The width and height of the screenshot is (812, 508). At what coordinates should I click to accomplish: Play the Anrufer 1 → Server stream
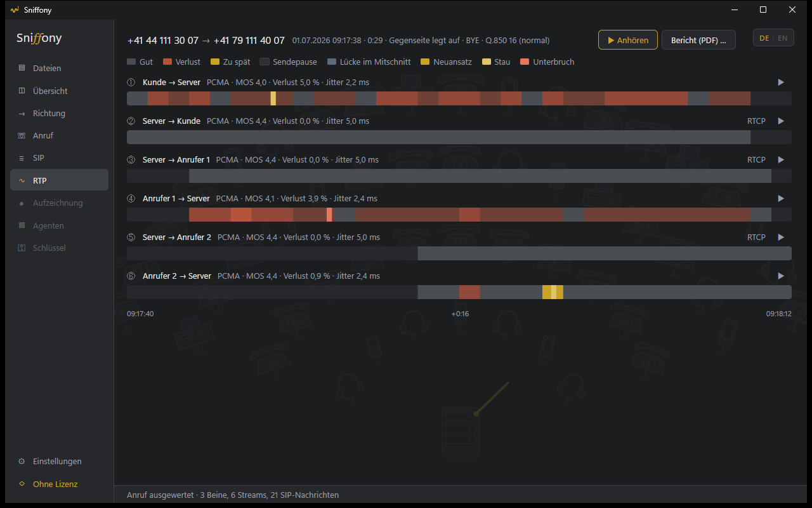coord(781,199)
